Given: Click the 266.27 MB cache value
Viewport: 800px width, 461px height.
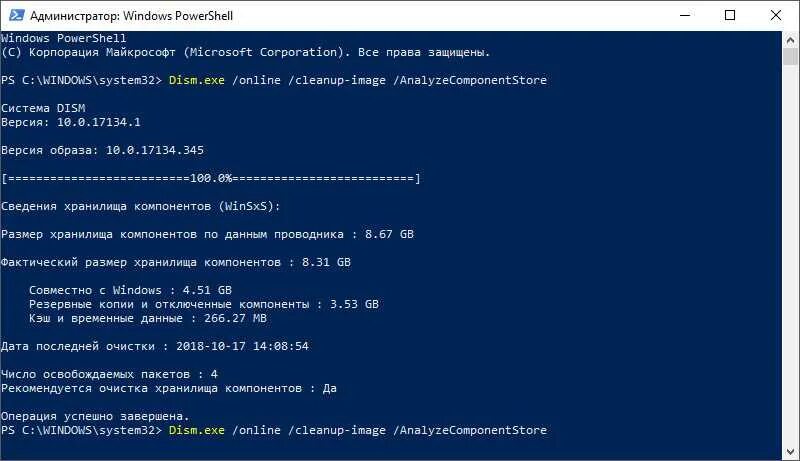Looking at the screenshot, I should click(x=236, y=318).
